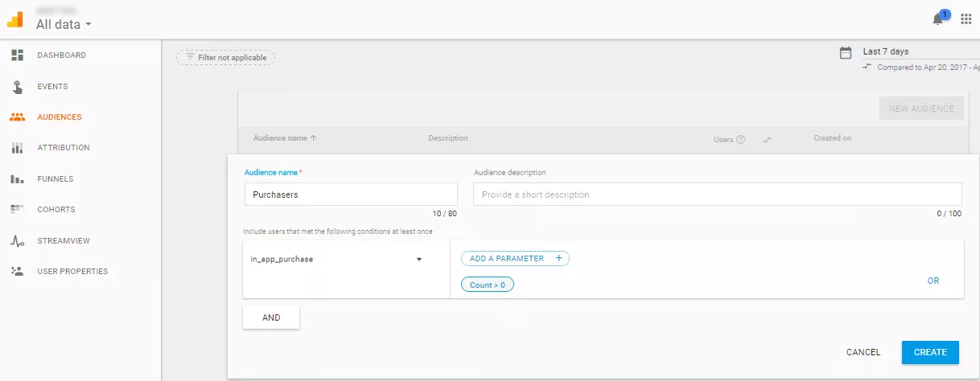
Task: Click the plus icon on Add a Parameter
Action: (558, 259)
